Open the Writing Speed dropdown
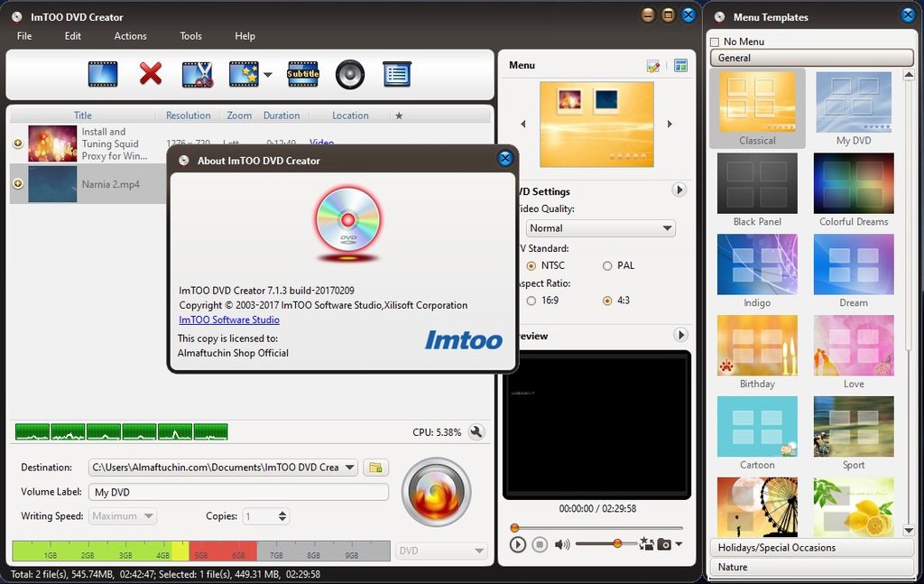This screenshot has width=924, height=584. click(x=122, y=515)
